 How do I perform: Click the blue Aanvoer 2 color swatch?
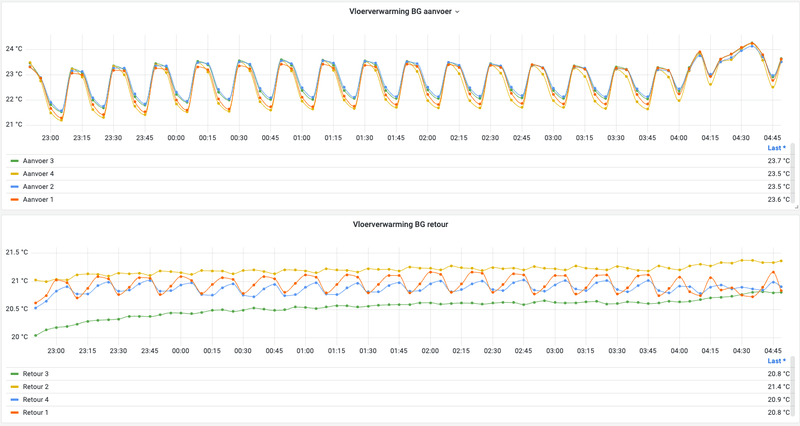pyautogui.click(x=15, y=187)
